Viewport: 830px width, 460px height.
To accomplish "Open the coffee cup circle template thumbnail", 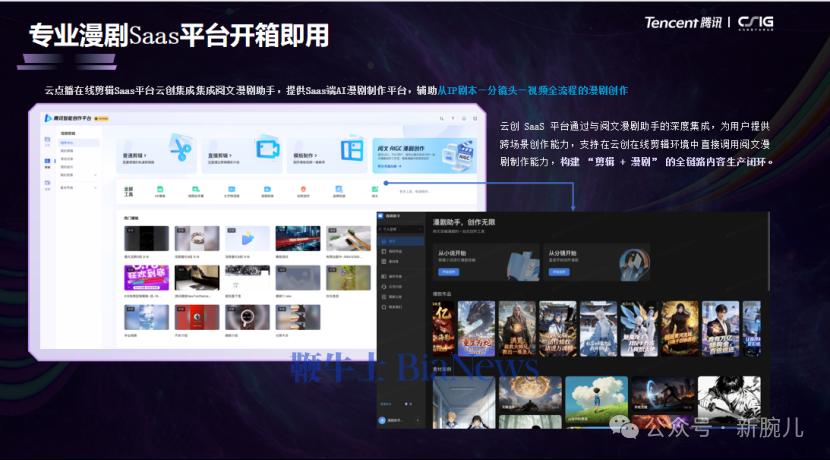I will click(247, 317).
